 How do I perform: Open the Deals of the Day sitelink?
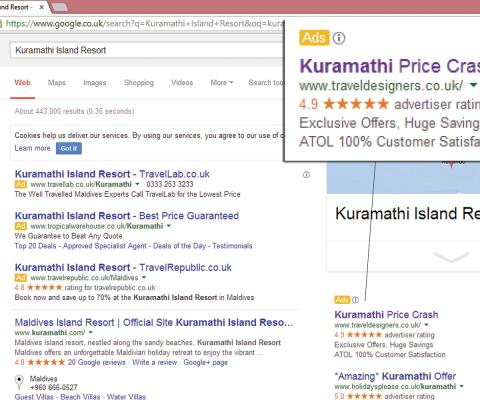coord(179,246)
